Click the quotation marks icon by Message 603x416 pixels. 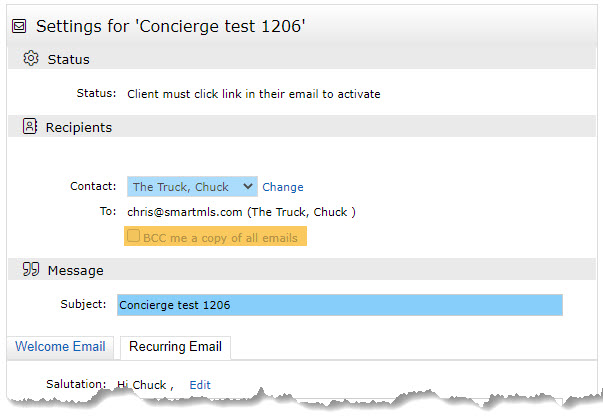(x=31, y=269)
